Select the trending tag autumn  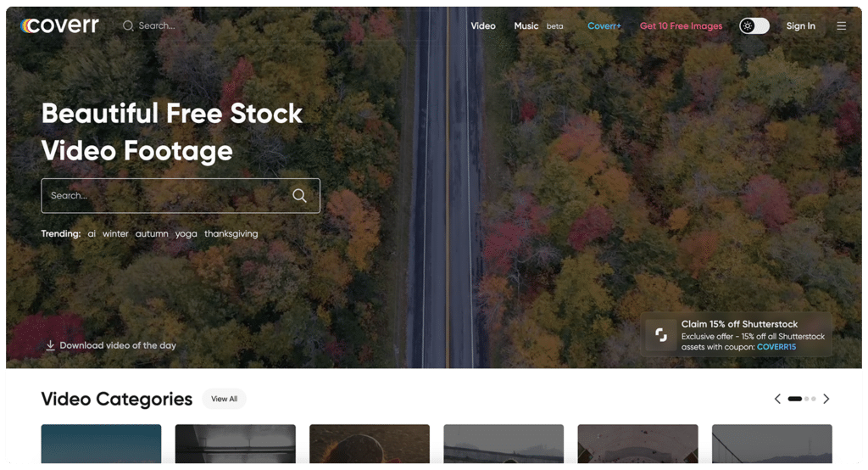152,233
